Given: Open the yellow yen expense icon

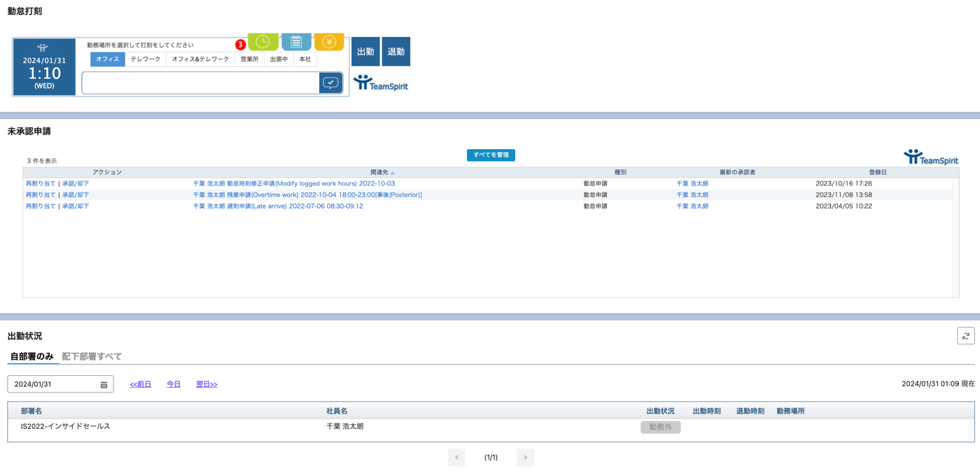Looking at the screenshot, I should 329,42.
